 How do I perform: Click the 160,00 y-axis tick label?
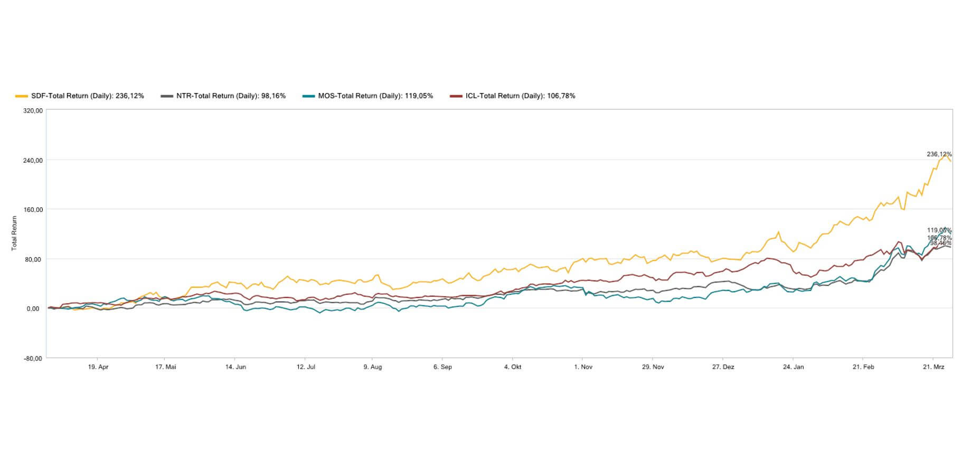33,210
